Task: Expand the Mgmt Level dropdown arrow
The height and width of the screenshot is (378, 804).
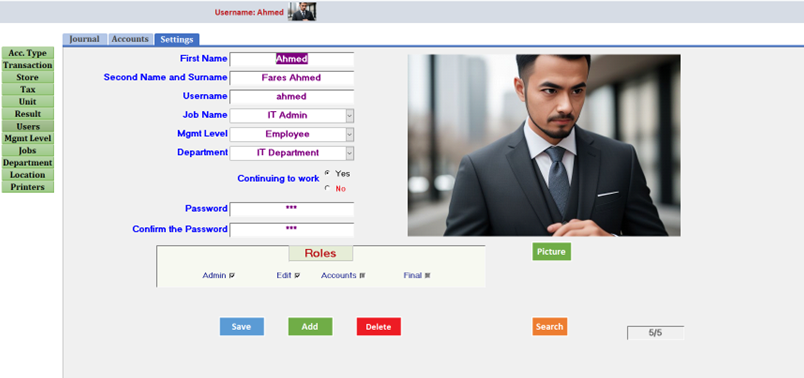Action: (350, 134)
